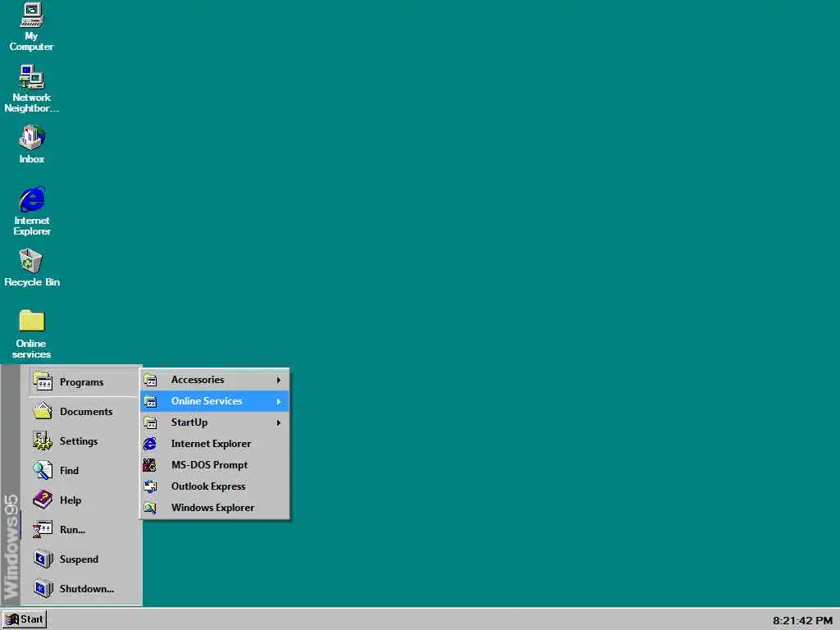This screenshot has height=630, width=840.
Task: Open Settings from the Start menu
Action: pos(84,441)
